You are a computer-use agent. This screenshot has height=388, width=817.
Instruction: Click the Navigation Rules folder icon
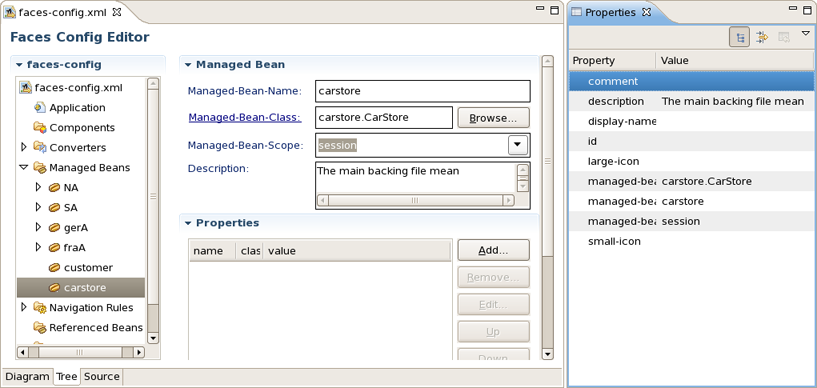coord(40,308)
